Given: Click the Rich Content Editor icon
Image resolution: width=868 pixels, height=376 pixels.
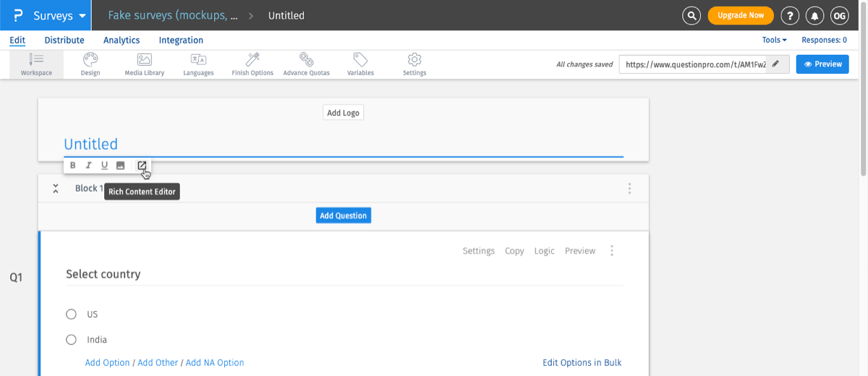Looking at the screenshot, I should (x=142, y=166).
